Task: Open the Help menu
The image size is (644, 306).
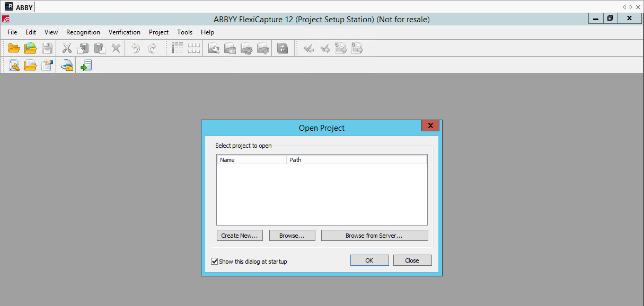Action: [x=208, y=32]
